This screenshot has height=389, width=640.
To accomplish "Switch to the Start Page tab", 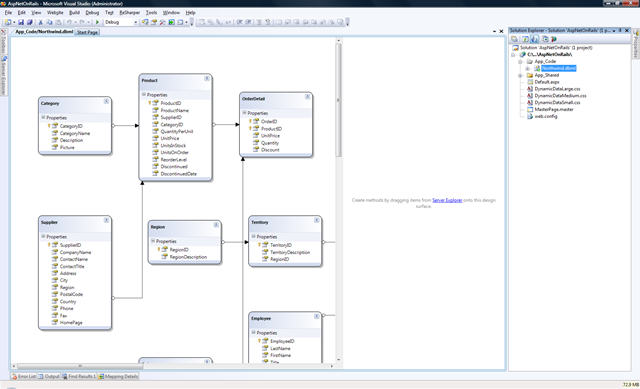I will pyautogui.click(x=87, y=32).
